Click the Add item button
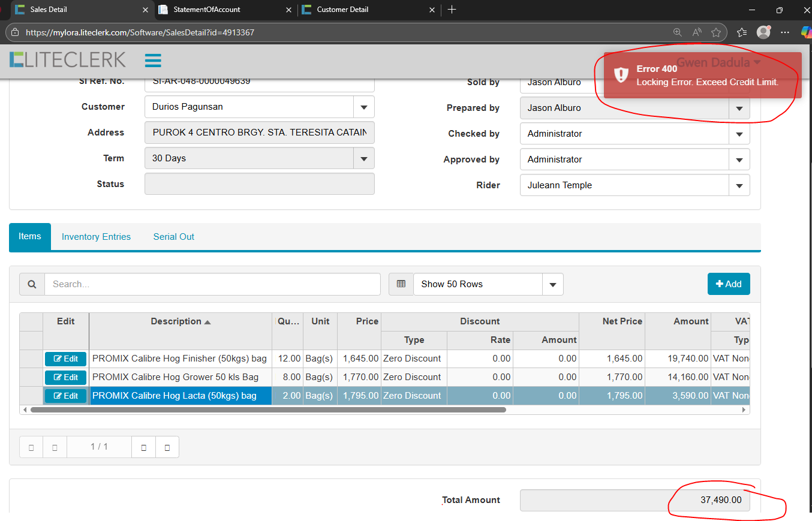812x521 pixels. click(728, 284)
